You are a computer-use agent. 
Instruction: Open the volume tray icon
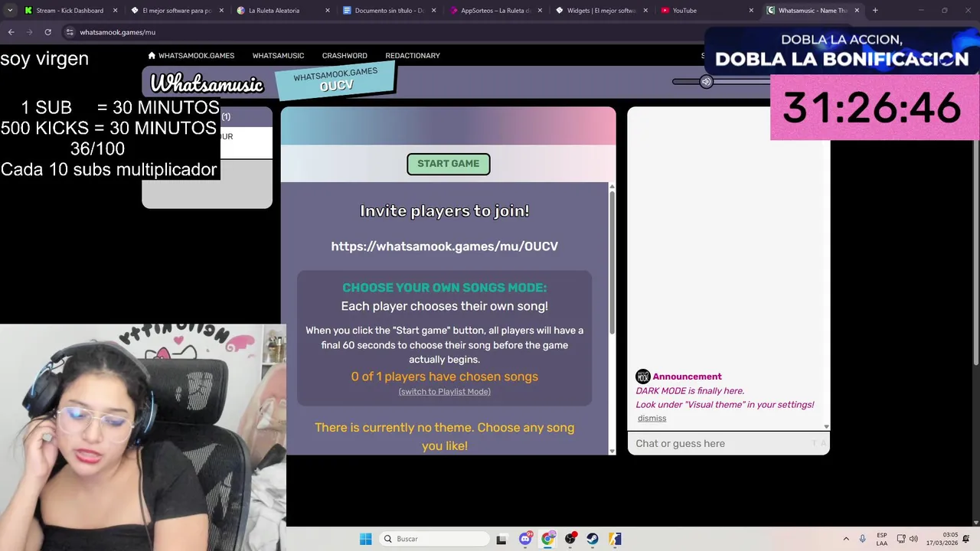(x=913, y=539)
